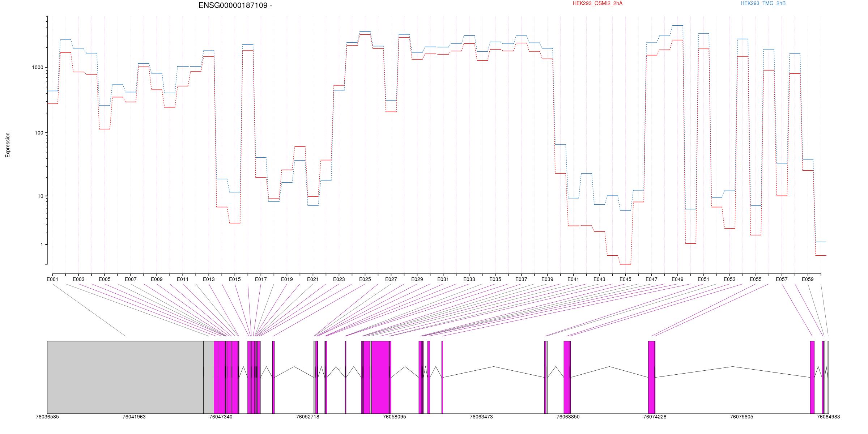
Task: Click exon label E023
Action: (339, 279)
